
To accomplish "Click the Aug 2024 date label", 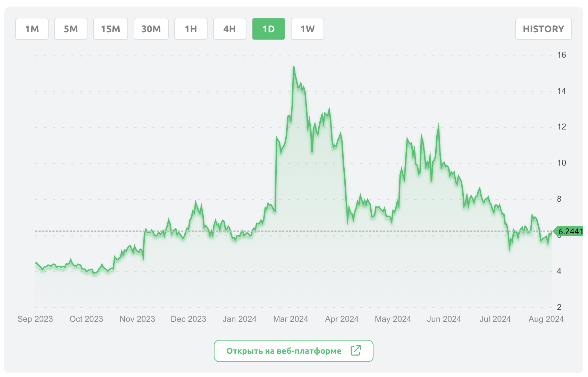I will click(546, 319).
